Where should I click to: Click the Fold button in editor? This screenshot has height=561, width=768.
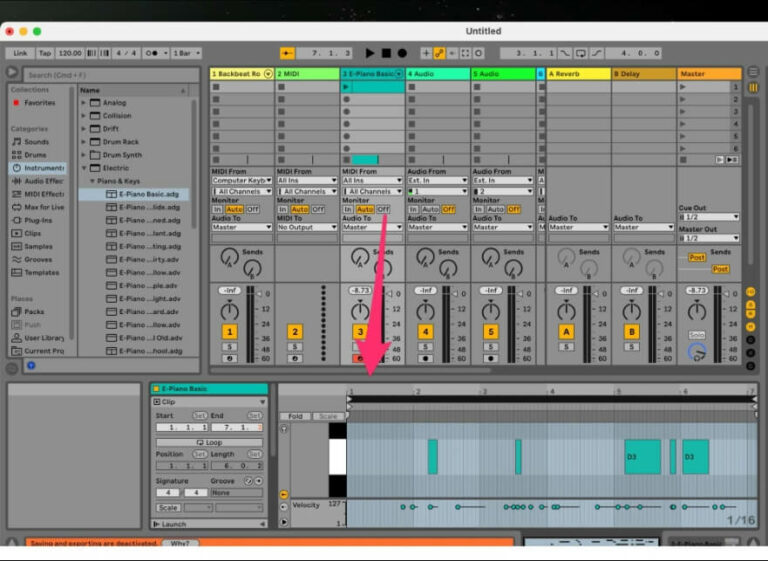(x=295, y=416)
